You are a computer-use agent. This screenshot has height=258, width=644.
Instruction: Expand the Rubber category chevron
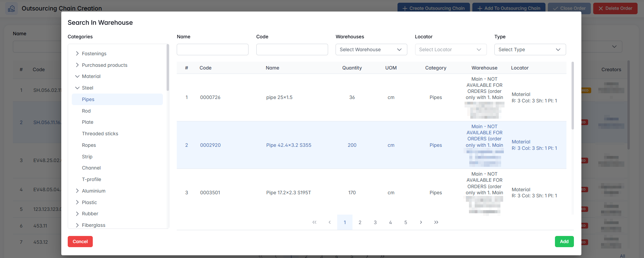77,214
